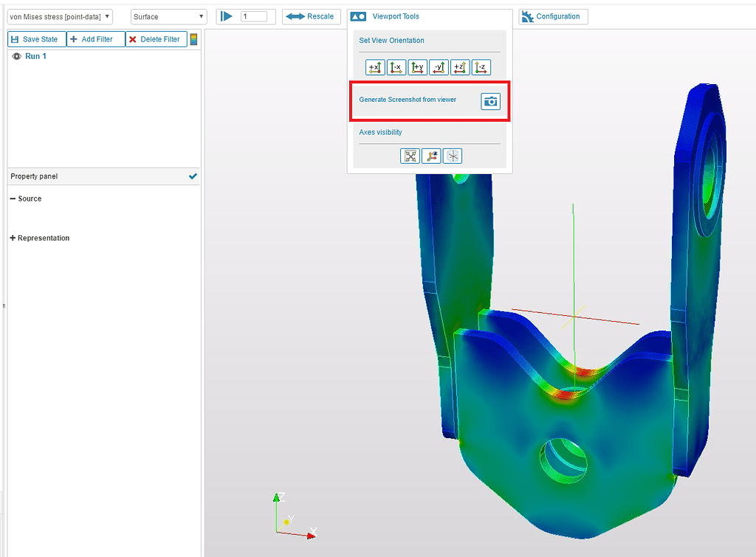756x557 pixels.
Task: Open the Configuration panel
Action: [552, 16]
